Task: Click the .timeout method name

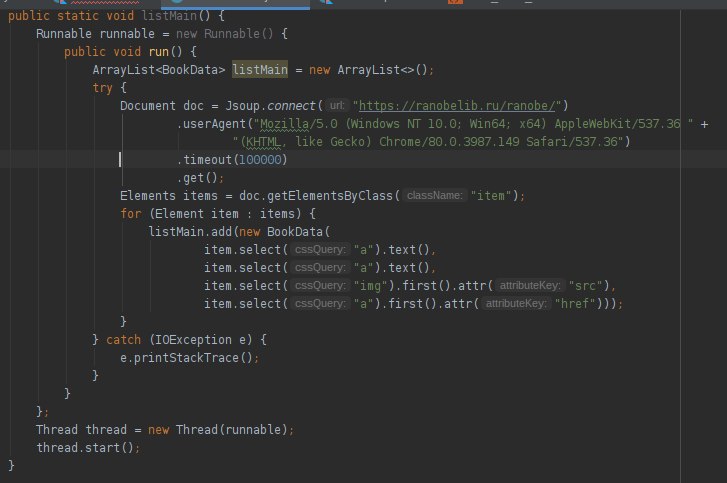Action: tap(204, 160)
